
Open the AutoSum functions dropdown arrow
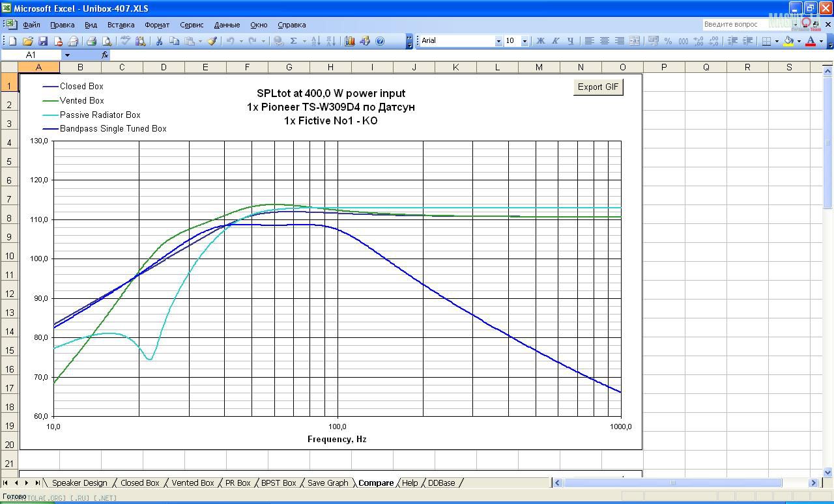tap(304, 41)
